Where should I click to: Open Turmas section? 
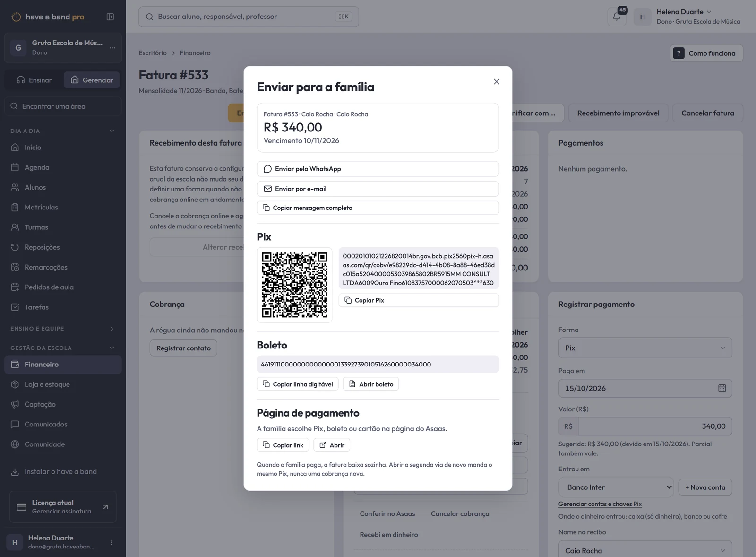point(63,227)
